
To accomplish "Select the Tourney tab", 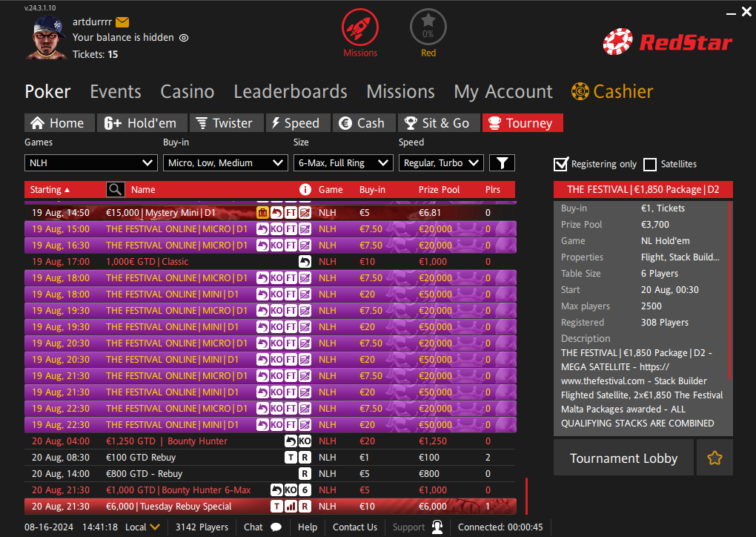I will click(523, 123).
